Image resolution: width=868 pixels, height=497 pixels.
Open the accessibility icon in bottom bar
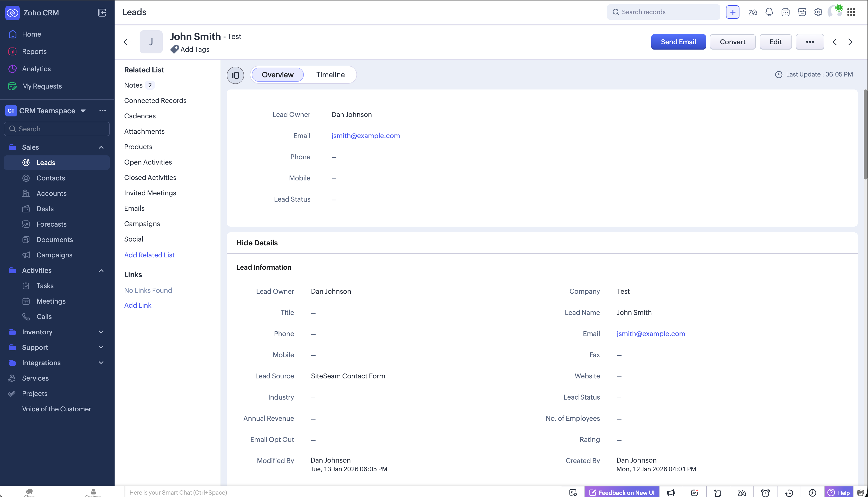(812, 493)
